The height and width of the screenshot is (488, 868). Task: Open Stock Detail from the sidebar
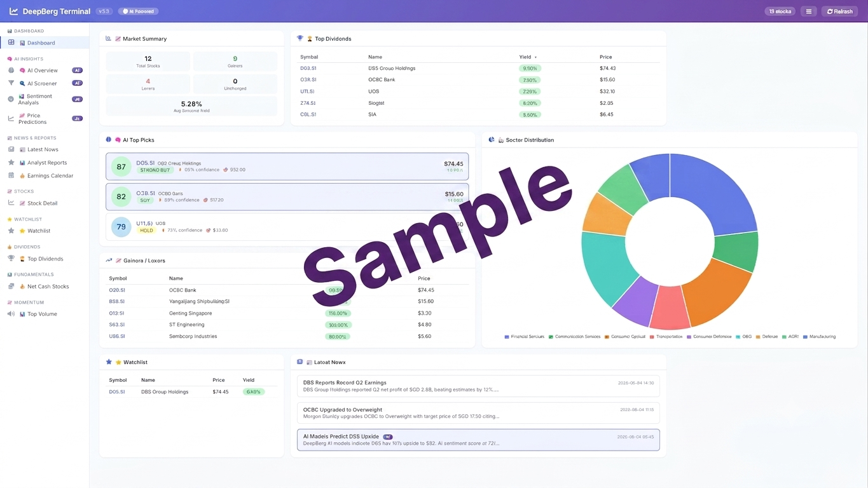(x=45, y=203)
